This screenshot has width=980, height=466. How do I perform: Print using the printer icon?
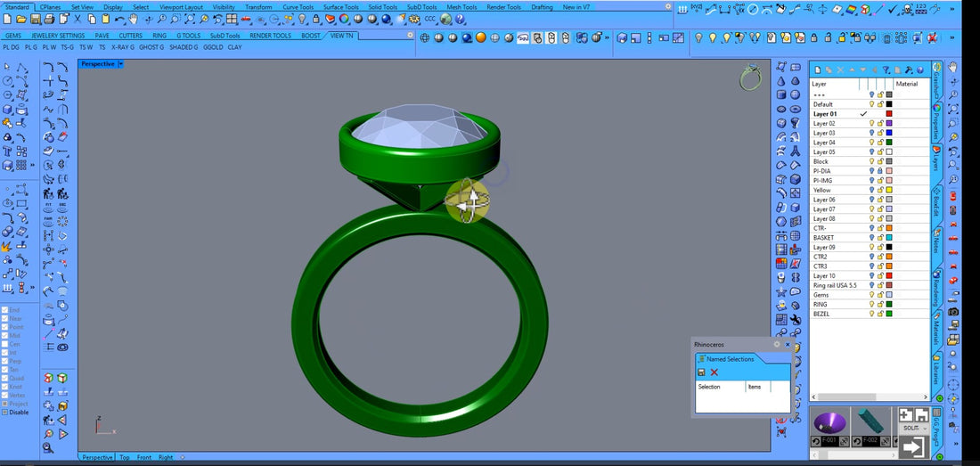[x=49, y=19]
